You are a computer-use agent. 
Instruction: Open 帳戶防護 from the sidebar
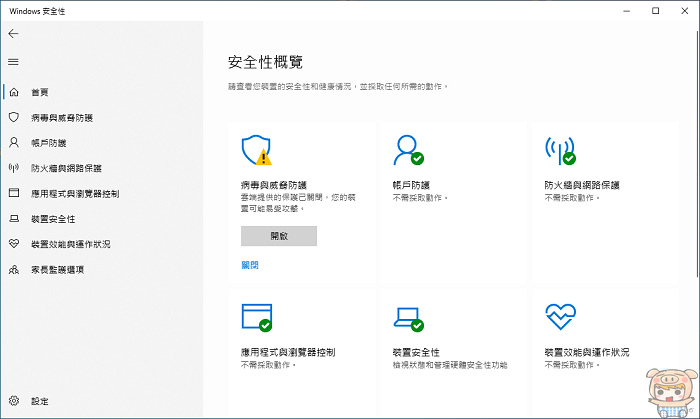(x=48, y=143)
